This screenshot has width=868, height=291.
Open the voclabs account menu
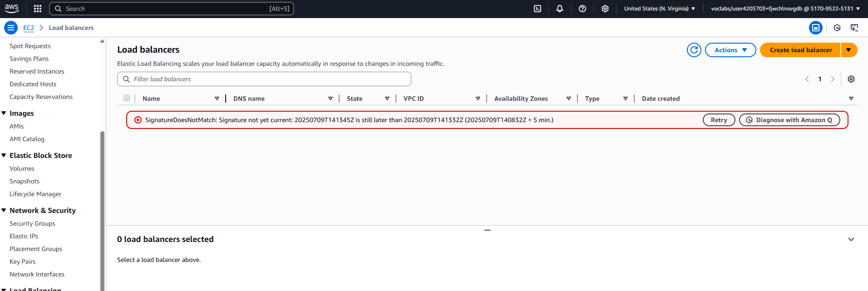click(x=785, y=9)
